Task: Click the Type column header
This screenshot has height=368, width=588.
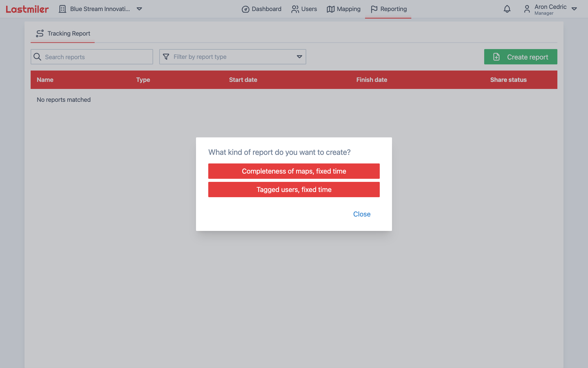Action: (143, 80)
